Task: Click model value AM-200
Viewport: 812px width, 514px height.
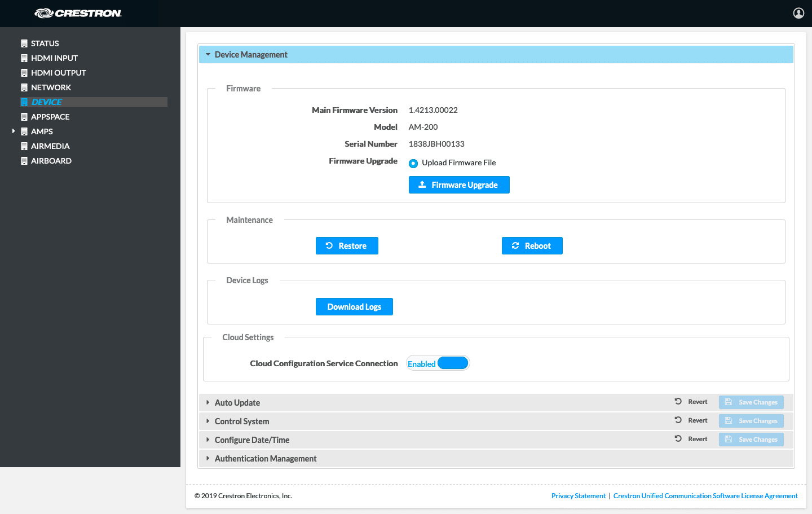Action: point(423,127)
